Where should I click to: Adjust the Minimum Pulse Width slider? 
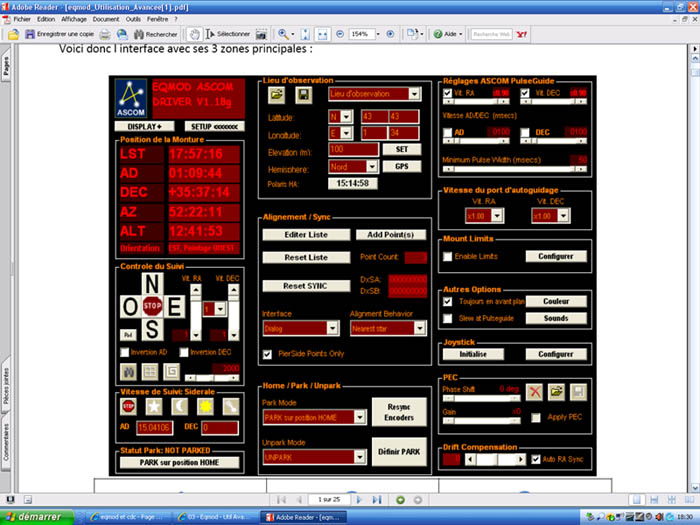(x=515, y=169)
